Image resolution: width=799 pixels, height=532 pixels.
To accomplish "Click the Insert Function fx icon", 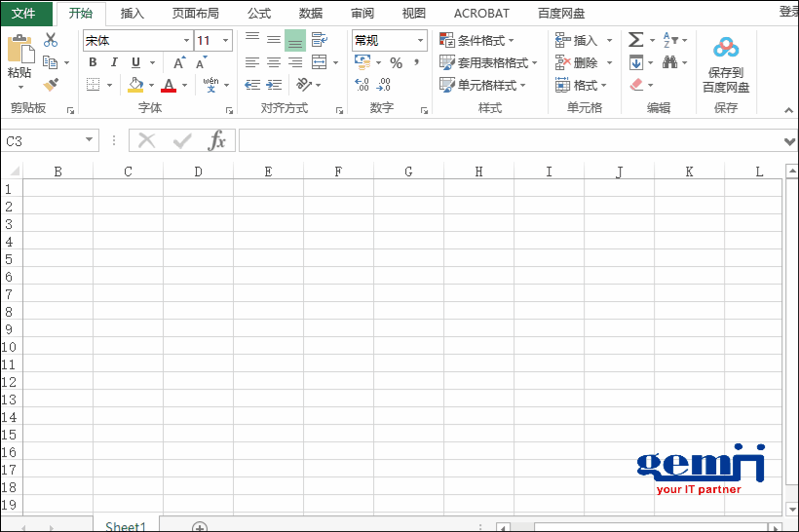I will 217,141.
